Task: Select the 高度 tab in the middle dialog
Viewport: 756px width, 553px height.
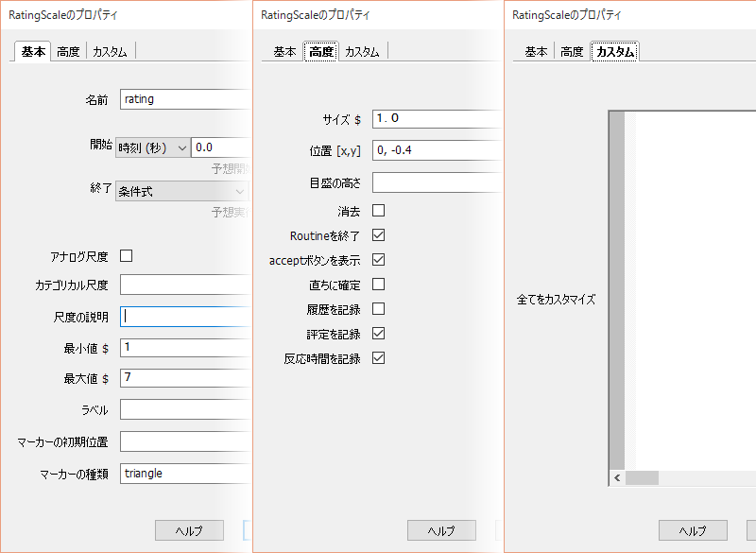Action: [x=321, y=52]
